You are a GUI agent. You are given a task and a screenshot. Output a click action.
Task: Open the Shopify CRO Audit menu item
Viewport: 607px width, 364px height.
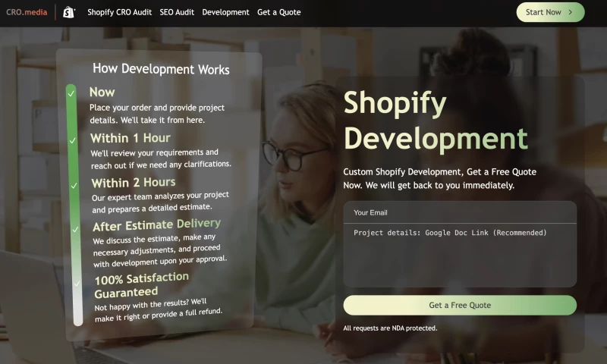point(119,12)
